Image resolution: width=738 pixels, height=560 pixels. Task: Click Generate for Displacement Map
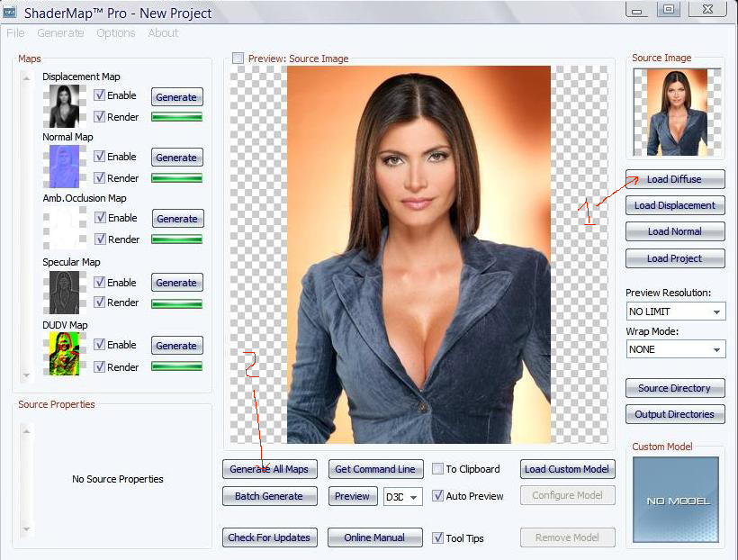point(177,97)
